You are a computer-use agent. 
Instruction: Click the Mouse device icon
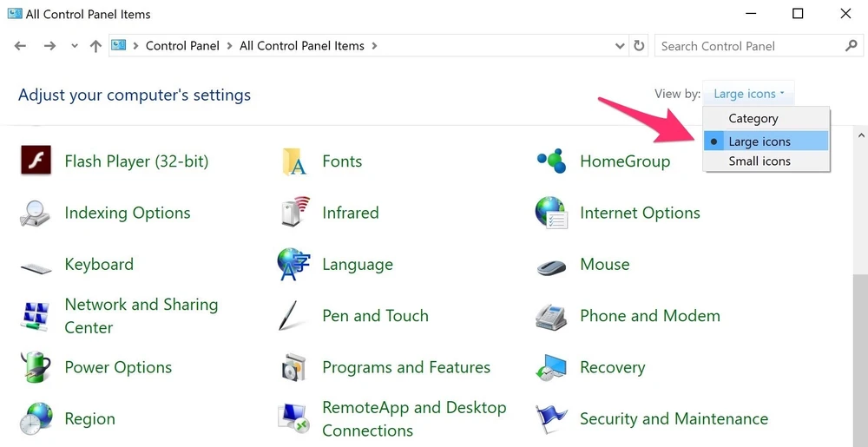pos(551,265)
